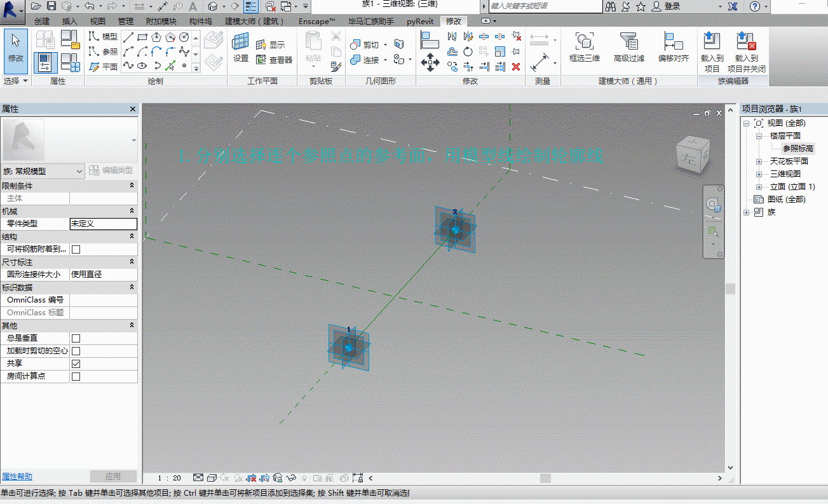
Task: Select the spline through points tool
Action: [129, 65]
